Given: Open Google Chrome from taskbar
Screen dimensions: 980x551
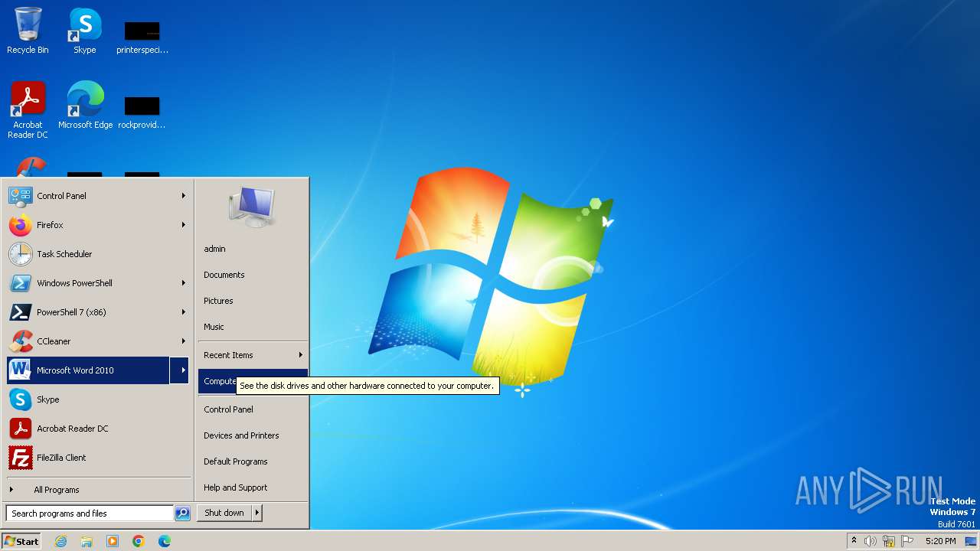Looking at the screenshot, I should pos(139,541).
